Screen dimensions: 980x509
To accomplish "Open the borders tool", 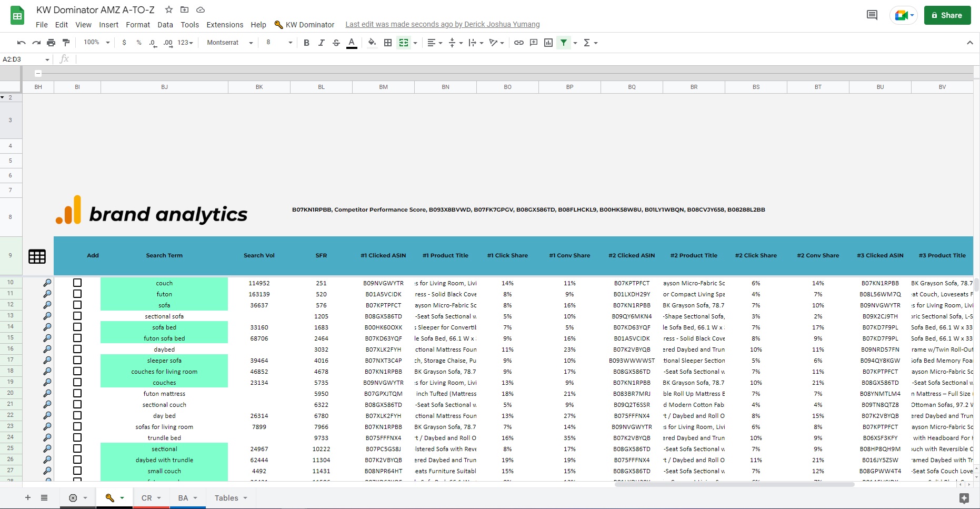I will point(388,43).
